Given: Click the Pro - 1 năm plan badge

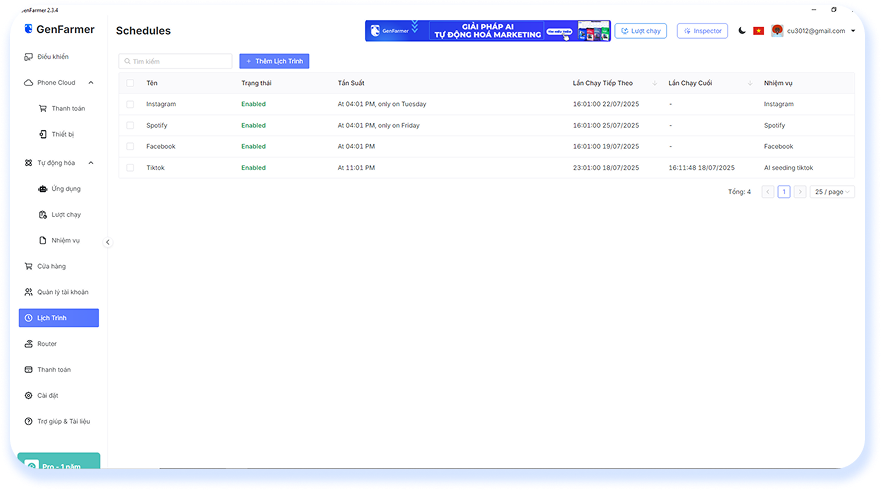Looking at the screenshot, I should [x=59, y=461].
